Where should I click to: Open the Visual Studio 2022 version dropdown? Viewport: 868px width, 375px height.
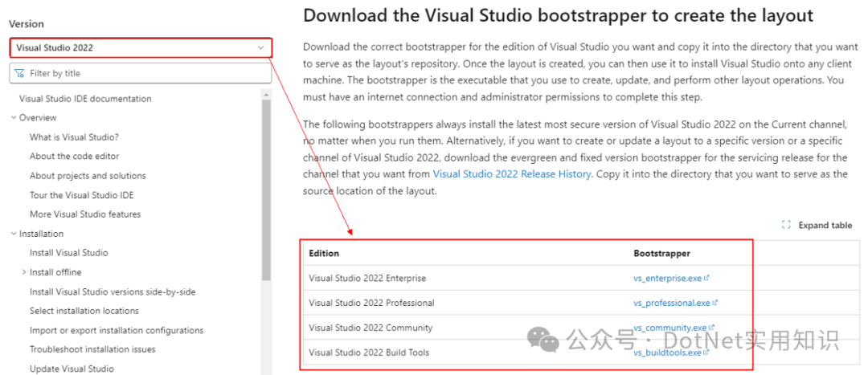[141, 47]
